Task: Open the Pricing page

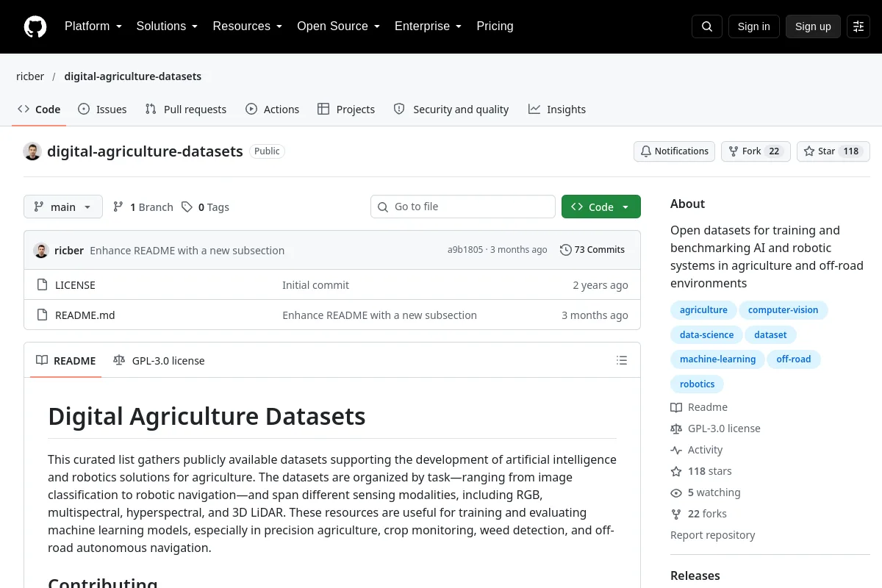Action: pyautogui.click(x=495, y=26)
